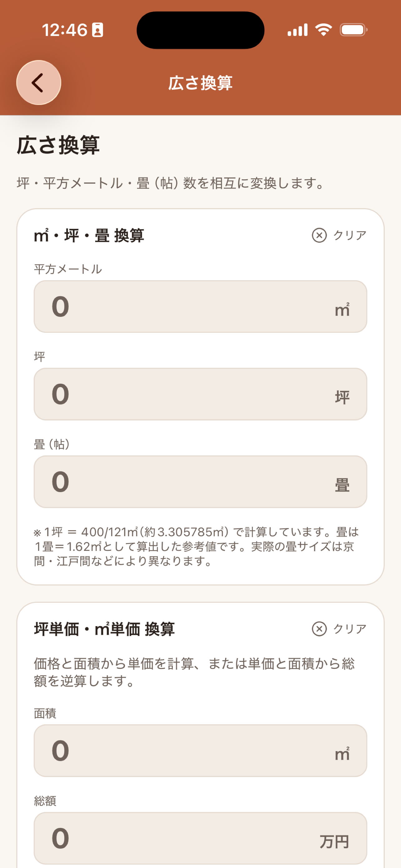Focus the 面積 input field
The width and height of the screenshot is (401, 868).
point(200,751)
